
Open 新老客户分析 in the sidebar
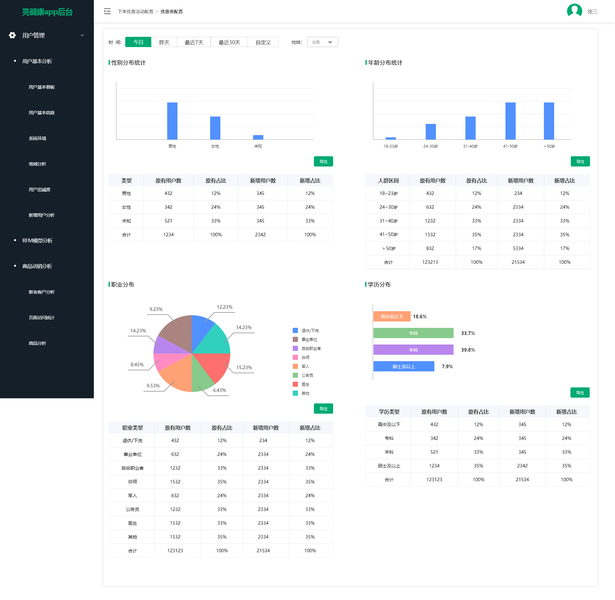click(42, 292)
